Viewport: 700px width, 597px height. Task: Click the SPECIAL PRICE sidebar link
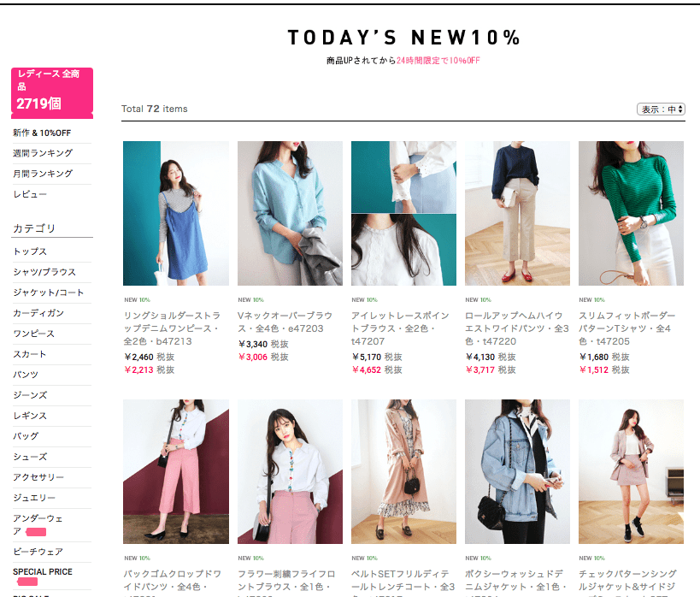click(x=43, y=571)
